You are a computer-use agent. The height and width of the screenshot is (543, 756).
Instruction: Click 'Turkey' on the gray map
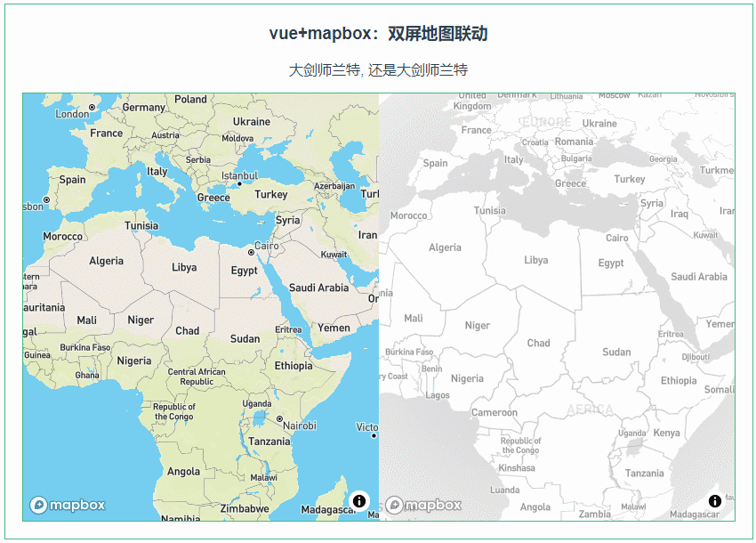[630, 179]
